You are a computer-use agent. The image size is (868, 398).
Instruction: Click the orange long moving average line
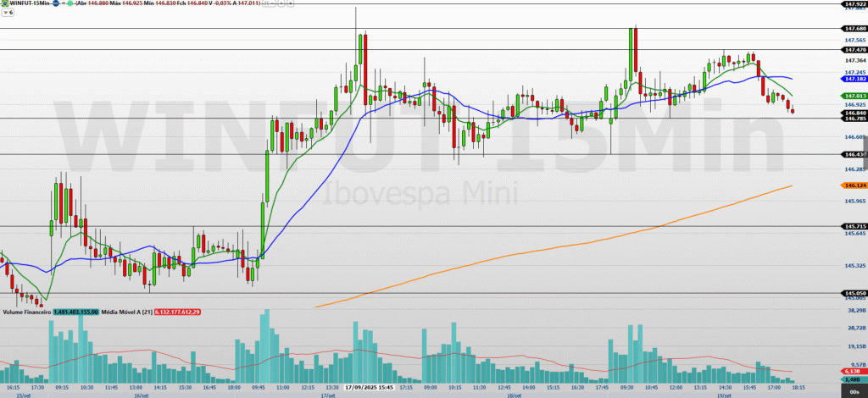pos(554,248)
